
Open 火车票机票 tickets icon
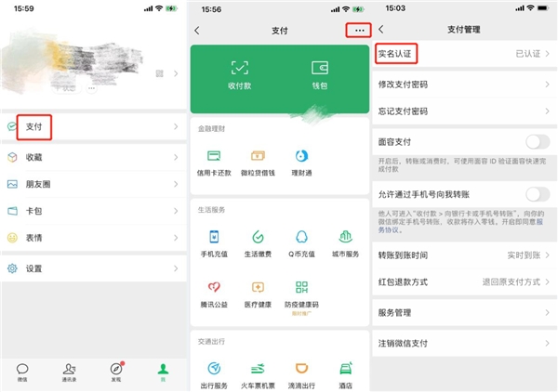[258, 368]
